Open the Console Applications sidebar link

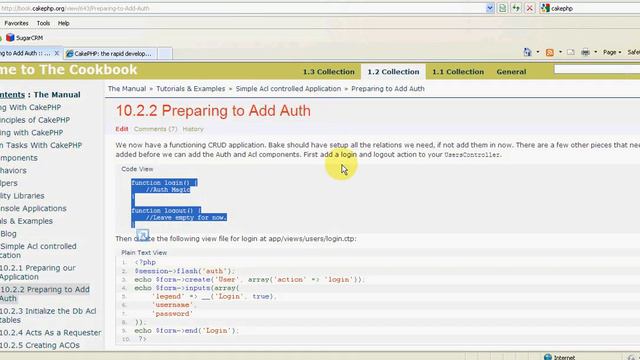[33, 209]
